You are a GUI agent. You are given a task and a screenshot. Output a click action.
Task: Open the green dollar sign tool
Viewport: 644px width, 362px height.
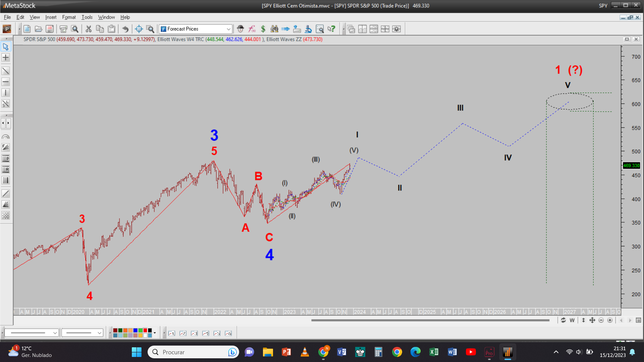(x=263, y=29)
